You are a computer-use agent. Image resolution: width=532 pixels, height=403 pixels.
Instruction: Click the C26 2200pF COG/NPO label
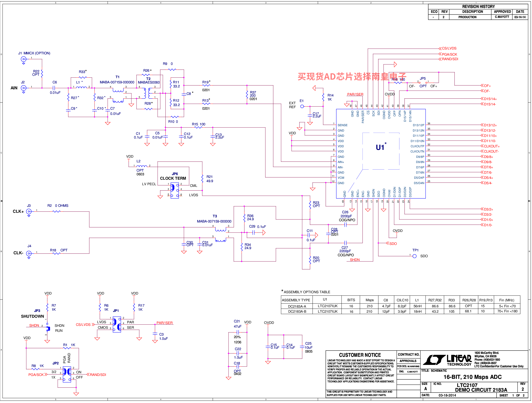(347, 216)
